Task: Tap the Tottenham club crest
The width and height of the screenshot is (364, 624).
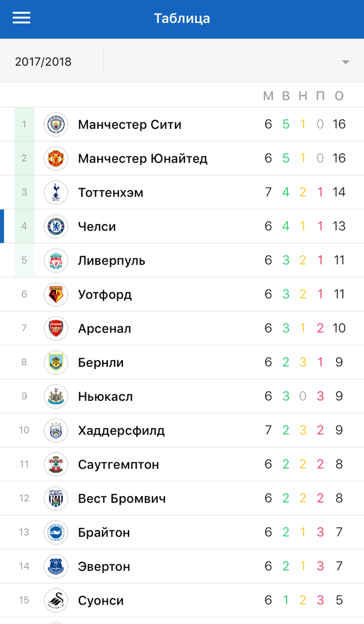Action: coord(56,192)
